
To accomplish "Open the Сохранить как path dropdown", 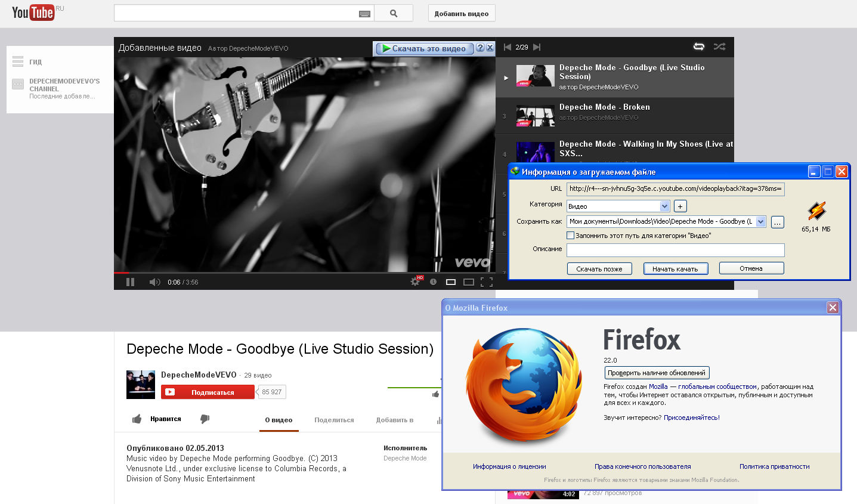I will tap(760, 221).
